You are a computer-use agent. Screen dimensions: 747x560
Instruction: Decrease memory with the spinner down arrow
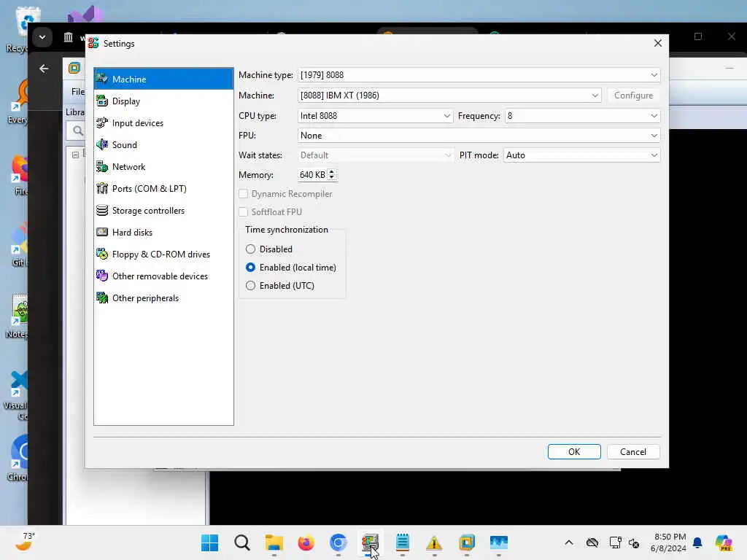[x=332, y=178]
